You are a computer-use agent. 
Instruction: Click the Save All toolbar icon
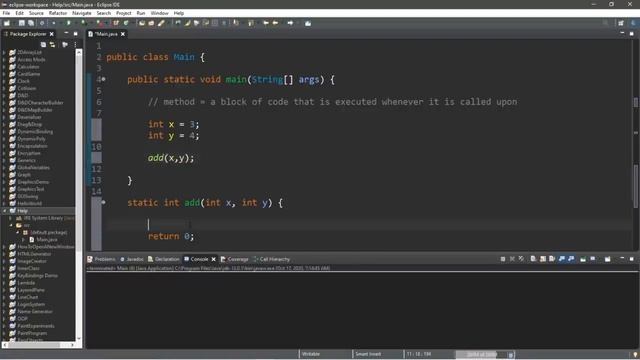point(31,23)
